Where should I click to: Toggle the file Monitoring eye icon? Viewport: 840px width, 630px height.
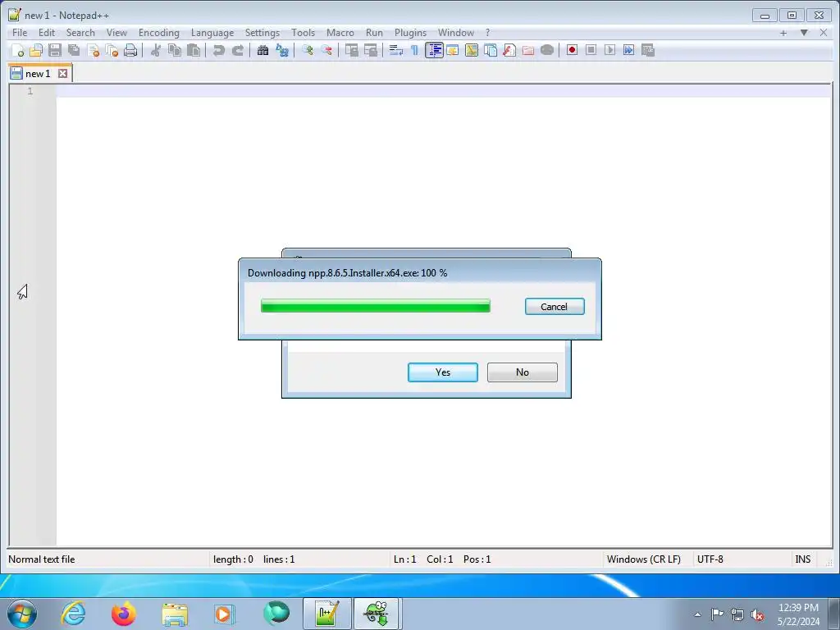[547, 50]
